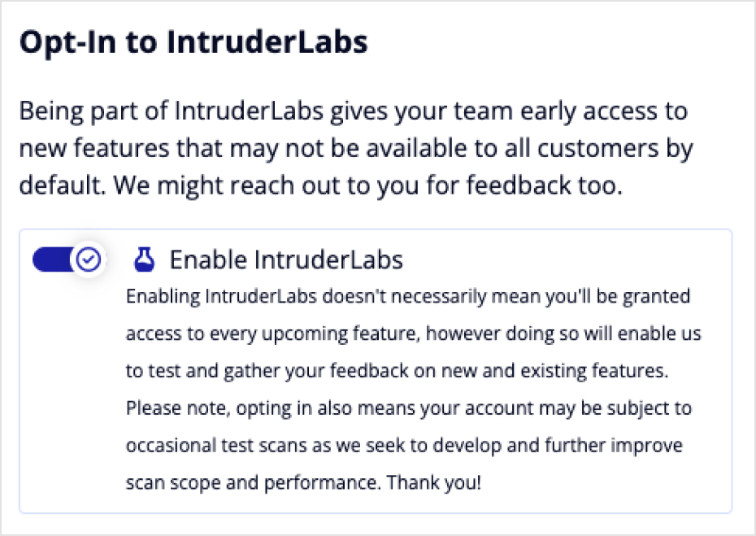756x536 pixels.
Task: Click the flask icon beside Enable IntruderLabs
Action: [144, 259]
